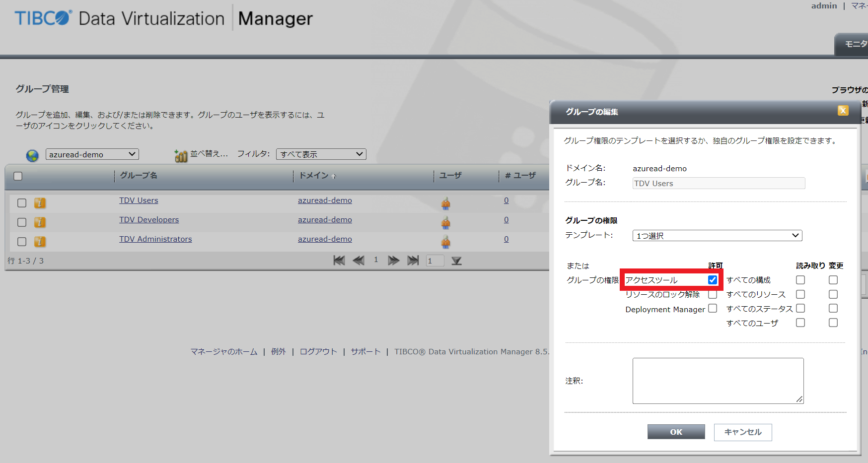Click the # ユーザ column header

[x=520, y=176]
